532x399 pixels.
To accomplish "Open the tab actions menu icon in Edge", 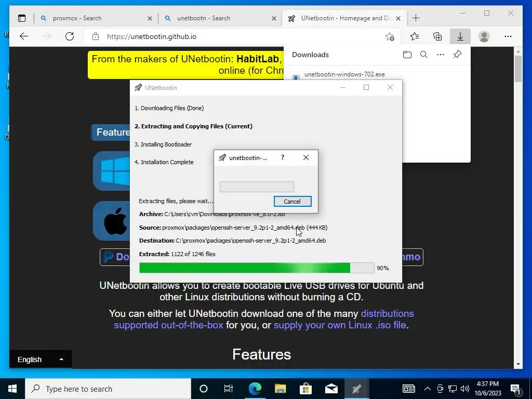I will (x=22, y=18).
